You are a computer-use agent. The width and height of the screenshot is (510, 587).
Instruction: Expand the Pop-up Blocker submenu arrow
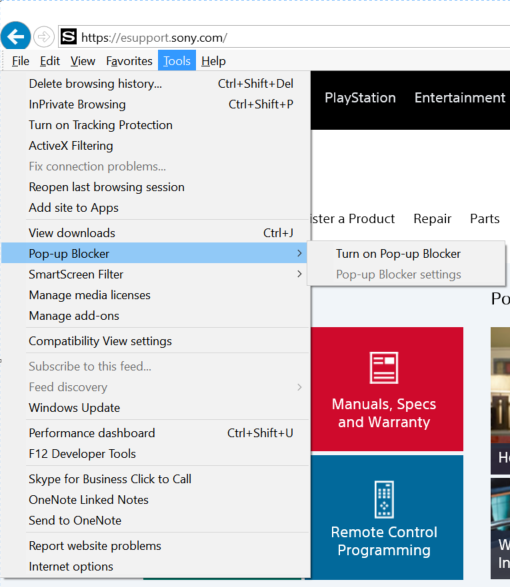299,253
